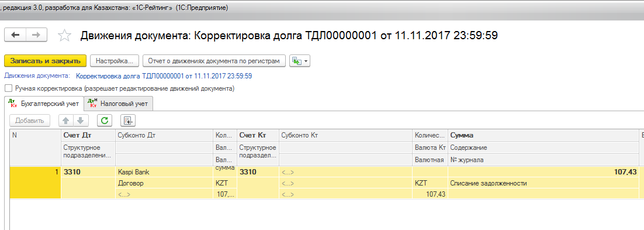Select the Kaspi Bank cell in row 1
The image size is (644, 230).
(164, 172)
